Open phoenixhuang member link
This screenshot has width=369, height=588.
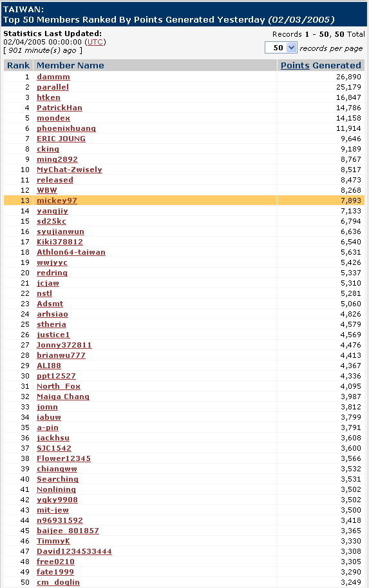pyautogui.click(x=66, y=128)
